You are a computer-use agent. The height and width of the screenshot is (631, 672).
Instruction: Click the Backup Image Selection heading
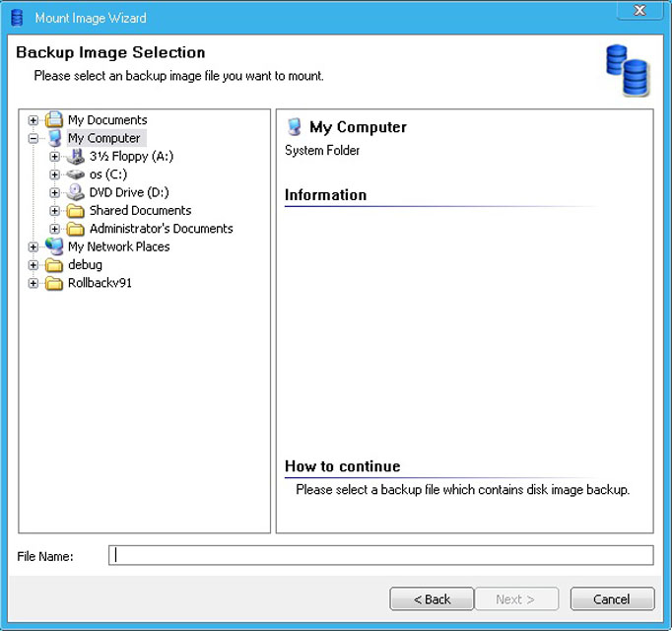point(110,52)
